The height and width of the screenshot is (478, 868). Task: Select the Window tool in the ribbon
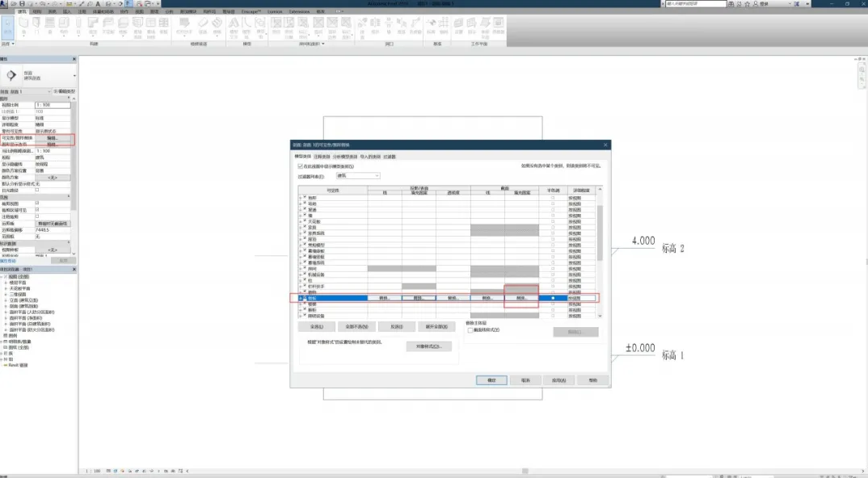[x=50, y=26]
